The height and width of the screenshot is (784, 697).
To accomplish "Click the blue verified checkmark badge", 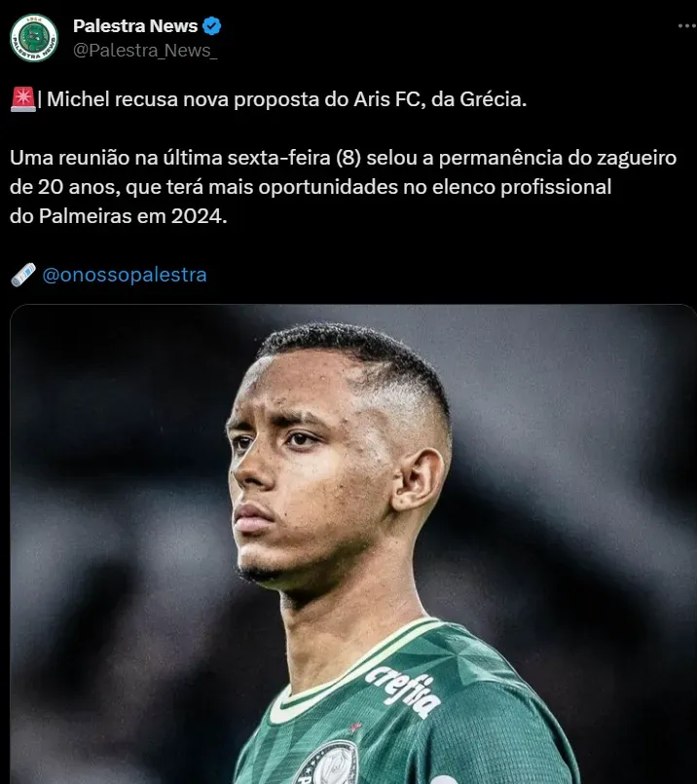I will point(212,26).
